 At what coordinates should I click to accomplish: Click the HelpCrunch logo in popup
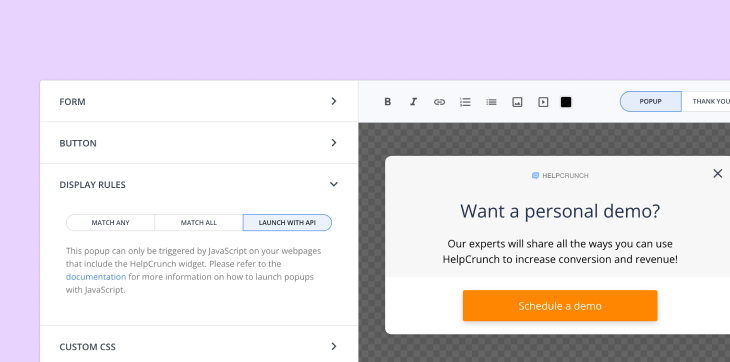(560, 175)
